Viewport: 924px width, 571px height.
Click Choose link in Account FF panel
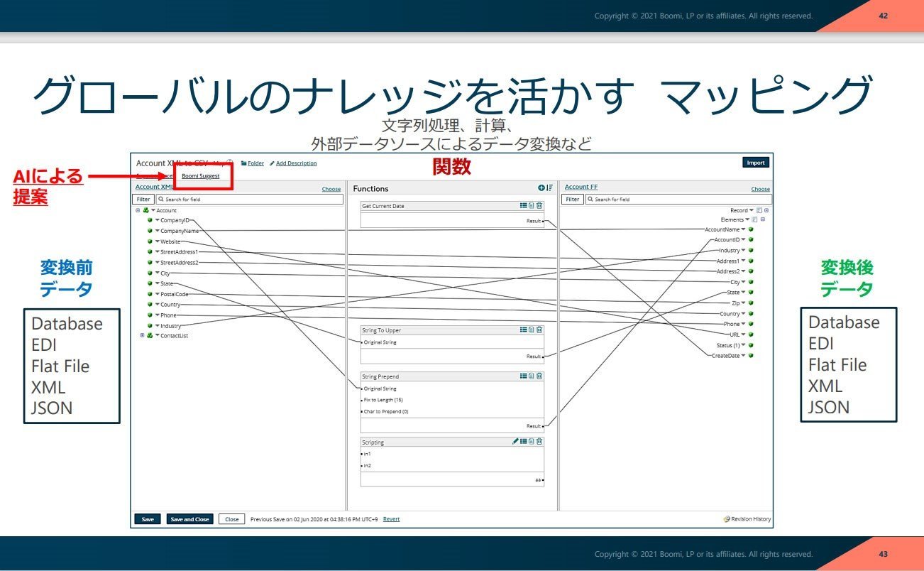click(761, 189)
